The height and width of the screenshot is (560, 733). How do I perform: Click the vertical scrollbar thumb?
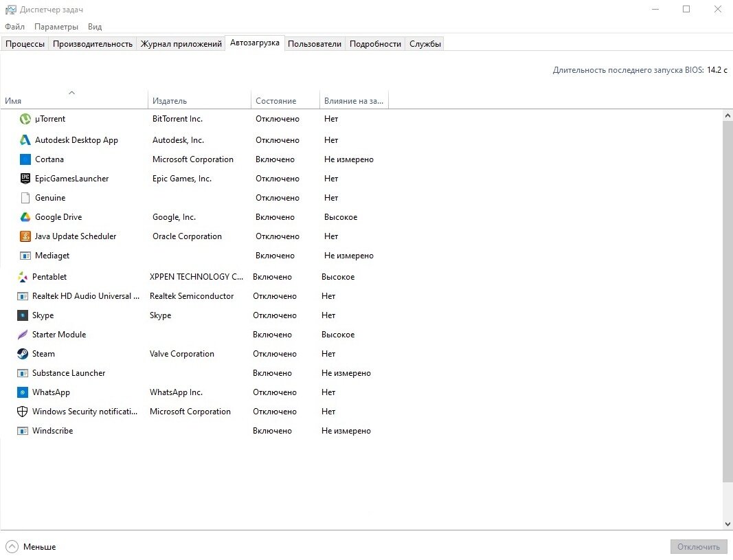(x=728, y=302)
